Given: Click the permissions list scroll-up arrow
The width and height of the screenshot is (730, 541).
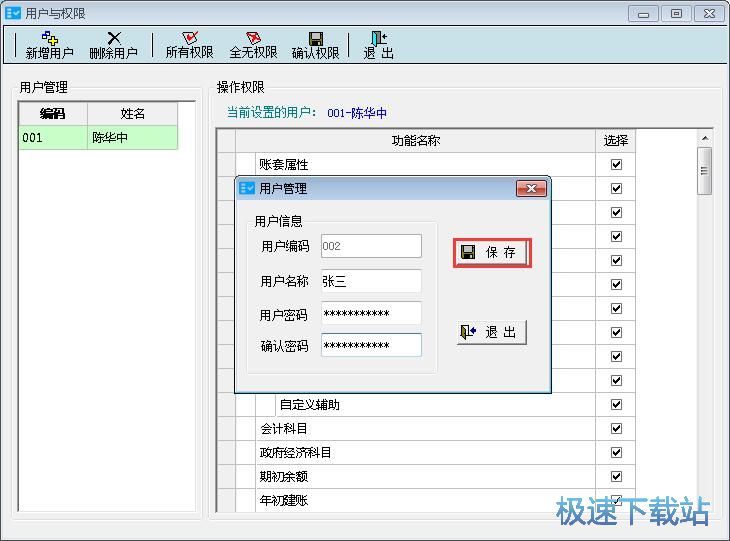Looking at the screenshot, I should (705, 138).
